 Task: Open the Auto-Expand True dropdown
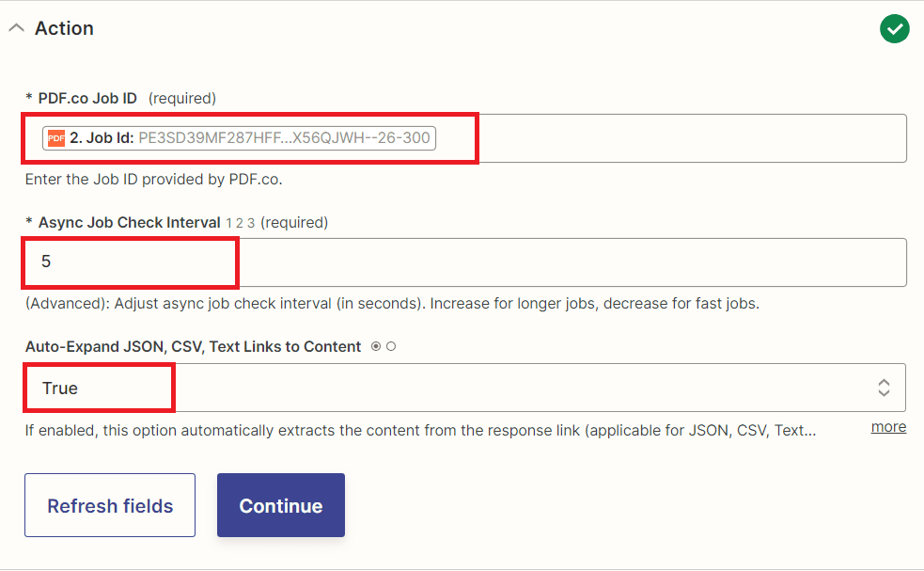tap(470, 387)
